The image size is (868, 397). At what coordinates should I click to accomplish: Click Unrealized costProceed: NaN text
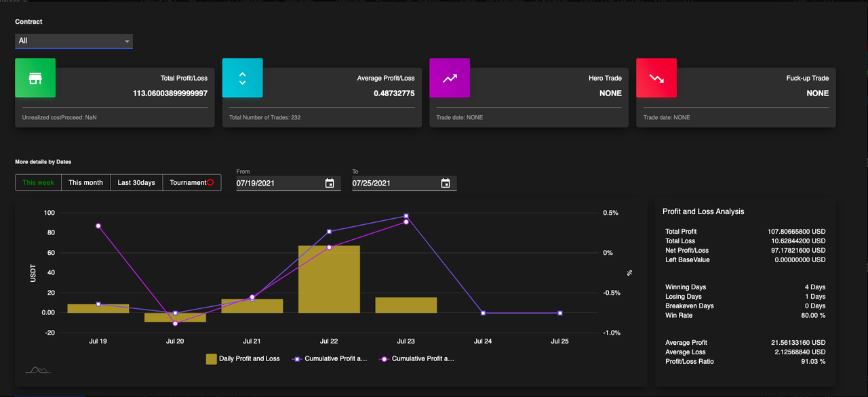(x=59, y=118)
